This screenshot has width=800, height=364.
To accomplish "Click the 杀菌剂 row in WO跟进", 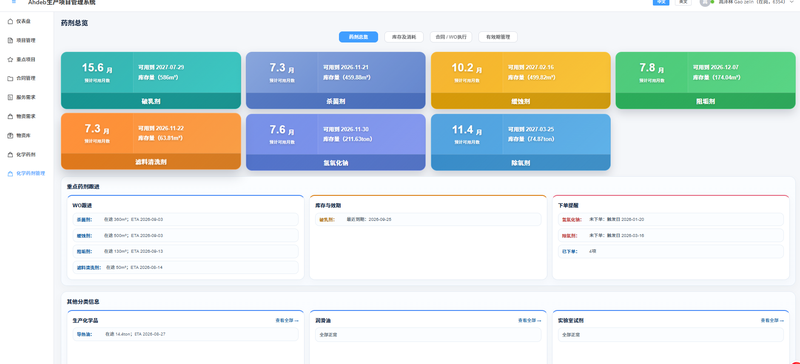I will point(185,220).
